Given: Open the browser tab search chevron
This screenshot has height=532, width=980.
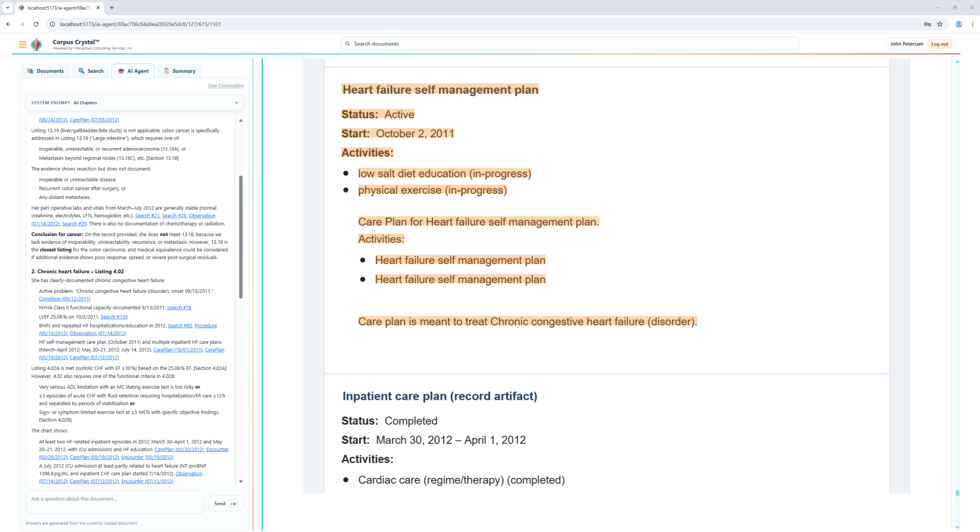Looking at the screenshot, I should point(8,8).
